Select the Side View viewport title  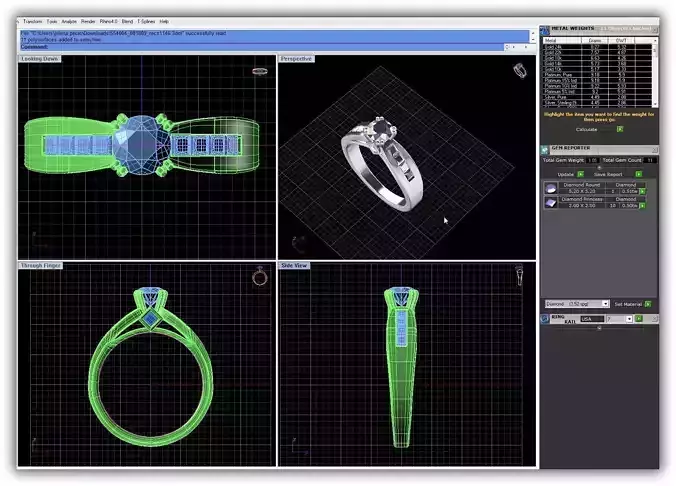[294, 266]
